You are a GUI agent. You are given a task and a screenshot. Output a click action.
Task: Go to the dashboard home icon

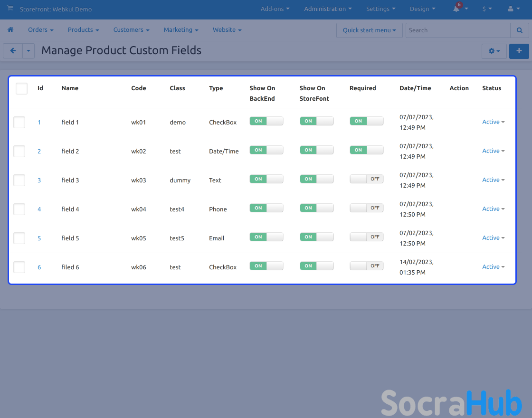[x=10, y=30]
